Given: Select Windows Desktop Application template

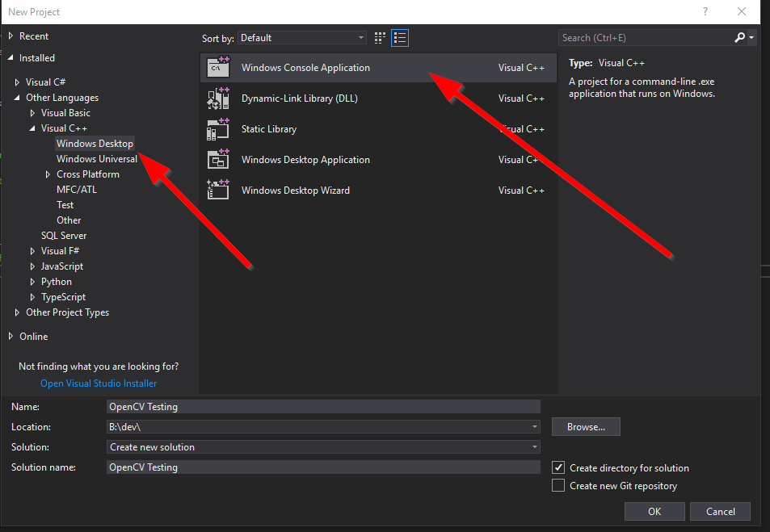Looking at the screenshot, I should (x=379, y=160).
